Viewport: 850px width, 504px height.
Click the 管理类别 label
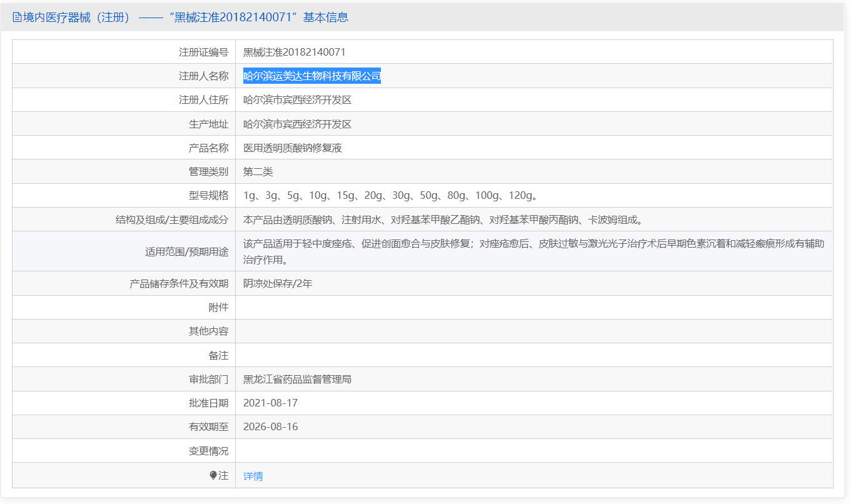coord(209,172)
